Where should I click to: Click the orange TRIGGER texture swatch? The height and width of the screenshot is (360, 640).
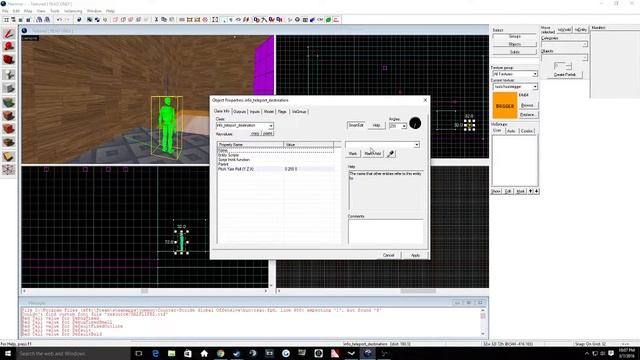505,106
